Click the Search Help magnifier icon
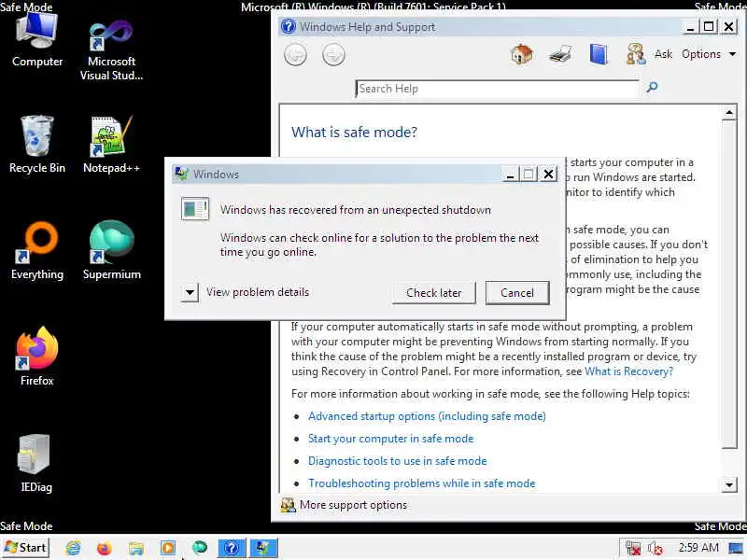Screen dimensions: 747x560 652,87
